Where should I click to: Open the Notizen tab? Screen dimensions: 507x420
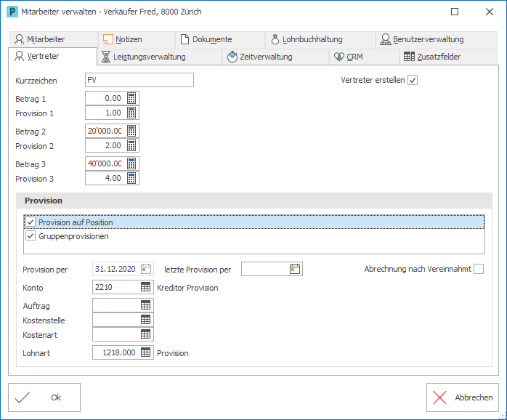pos(137,39)
